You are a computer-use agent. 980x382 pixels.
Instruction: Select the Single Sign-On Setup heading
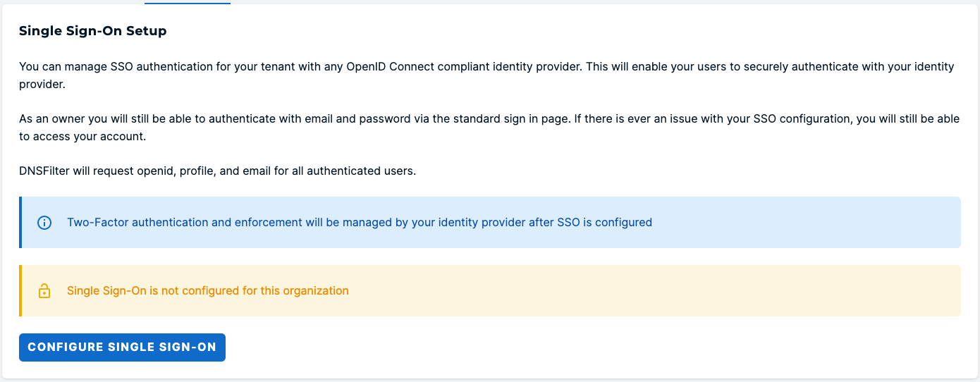[x=92, y=31]
